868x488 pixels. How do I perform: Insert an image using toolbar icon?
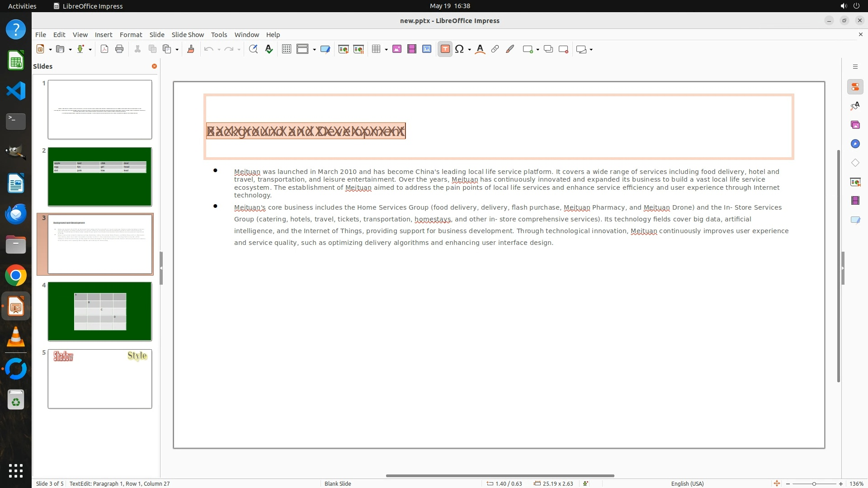tap(397, 49)
